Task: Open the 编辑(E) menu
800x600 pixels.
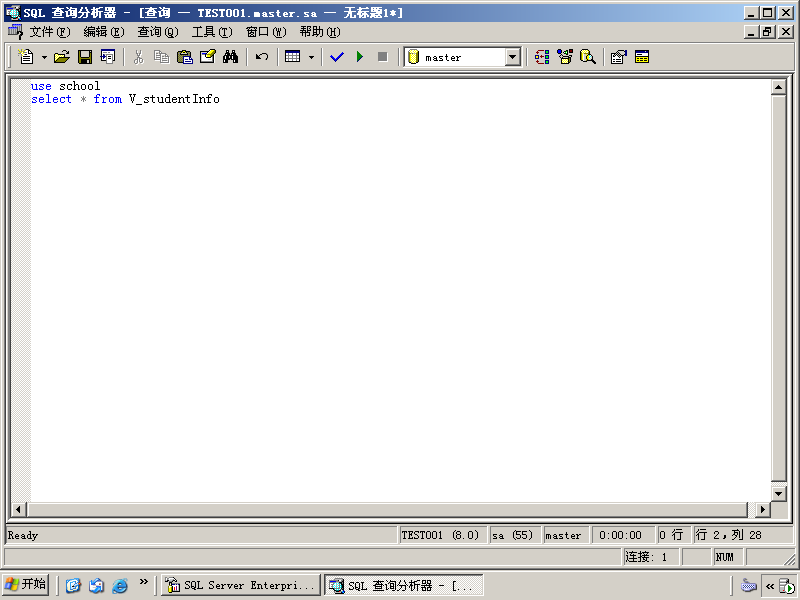Action: pyautogui.click(x=104, y=32)
